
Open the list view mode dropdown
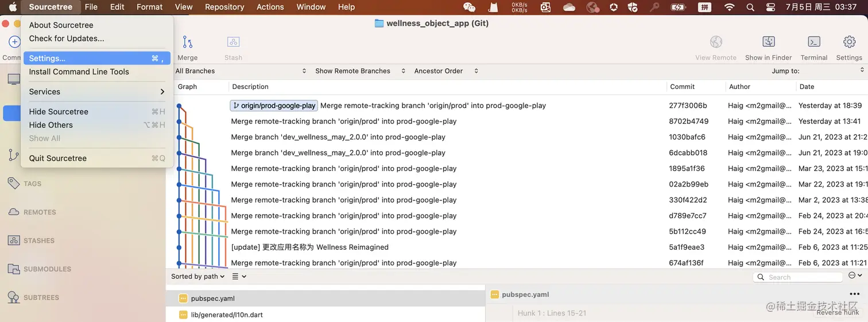(x=239, y=277)
